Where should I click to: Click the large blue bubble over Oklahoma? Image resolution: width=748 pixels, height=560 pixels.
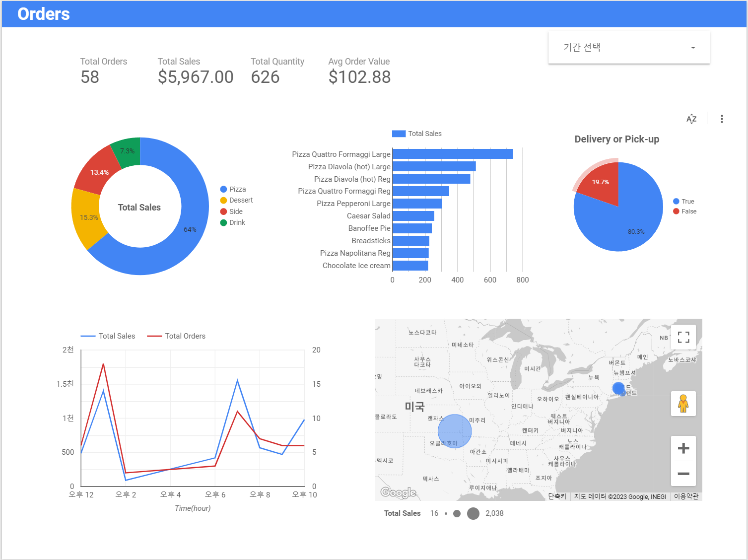tap(454, 431)
